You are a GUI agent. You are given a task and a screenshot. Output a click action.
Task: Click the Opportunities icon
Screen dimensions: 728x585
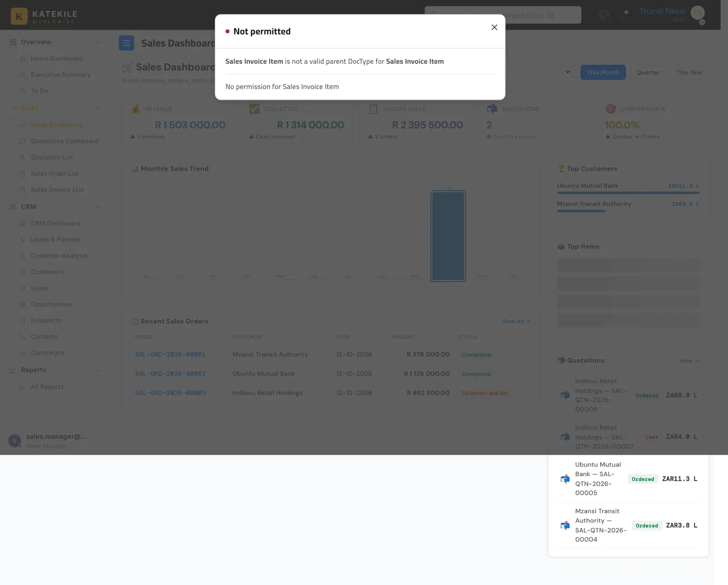[x=22, y=304]
